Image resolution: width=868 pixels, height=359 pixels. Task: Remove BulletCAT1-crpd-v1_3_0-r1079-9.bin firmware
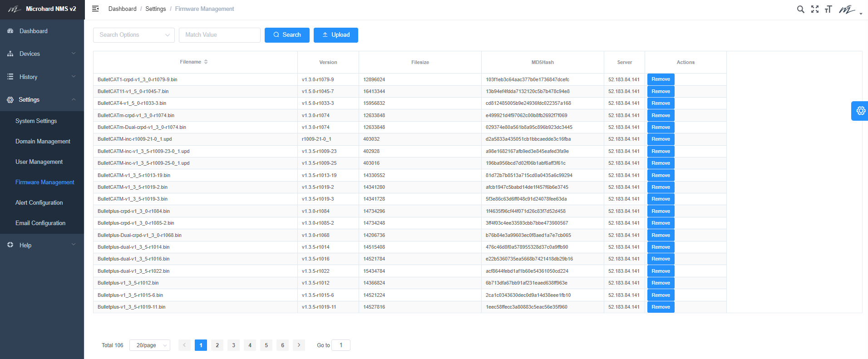click(661, 79)
